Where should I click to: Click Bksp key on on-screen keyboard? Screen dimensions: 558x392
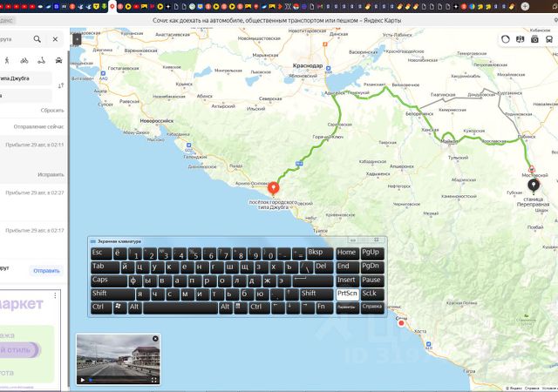[x=320, y=253]
